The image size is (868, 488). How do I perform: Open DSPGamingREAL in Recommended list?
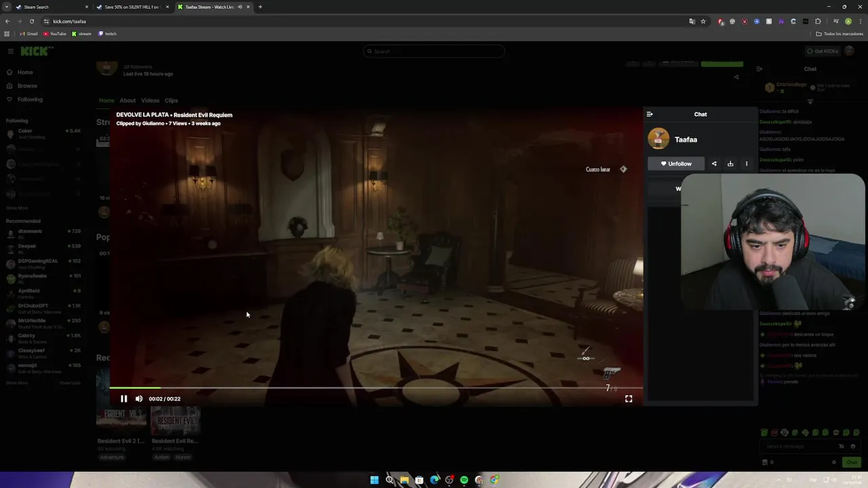(43, 263)
